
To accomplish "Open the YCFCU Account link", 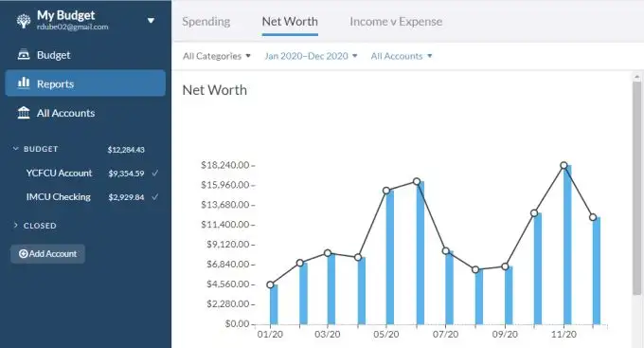I will point(59,174).
